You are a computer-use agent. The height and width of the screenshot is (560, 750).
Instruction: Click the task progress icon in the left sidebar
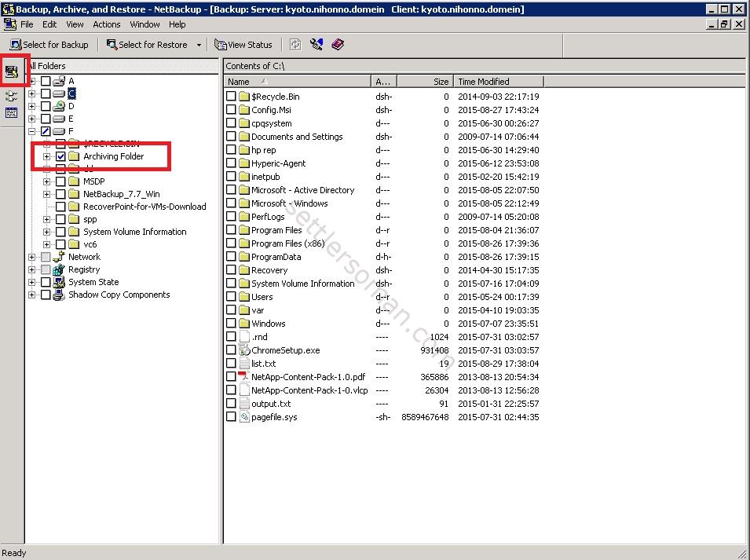point(12,112)
